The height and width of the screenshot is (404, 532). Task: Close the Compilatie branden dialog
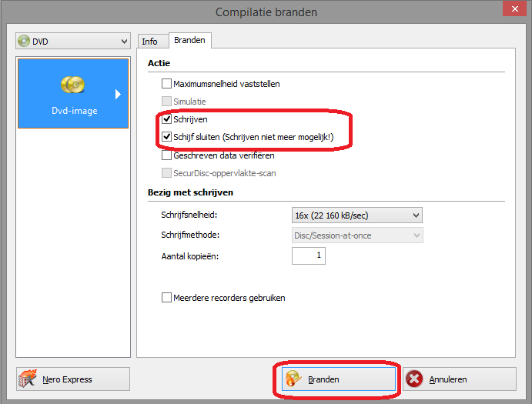[514, 8]
